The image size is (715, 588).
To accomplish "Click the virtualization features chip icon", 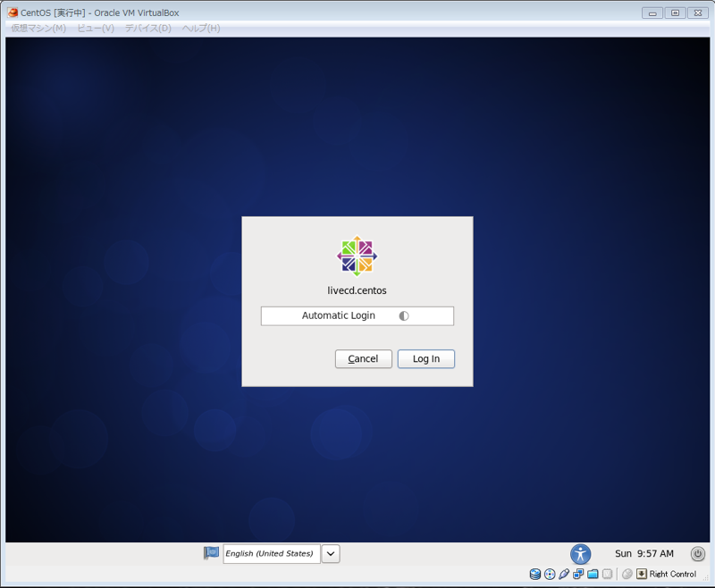I will coord(607,574).
